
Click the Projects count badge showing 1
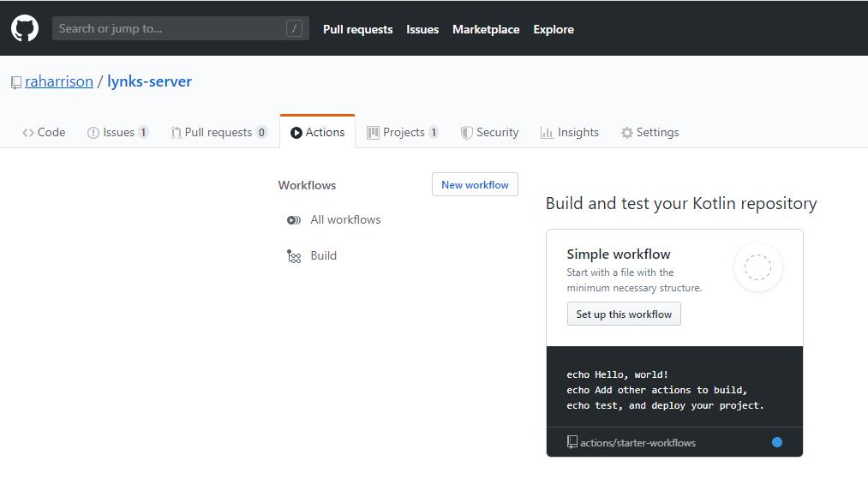point(434,132)
